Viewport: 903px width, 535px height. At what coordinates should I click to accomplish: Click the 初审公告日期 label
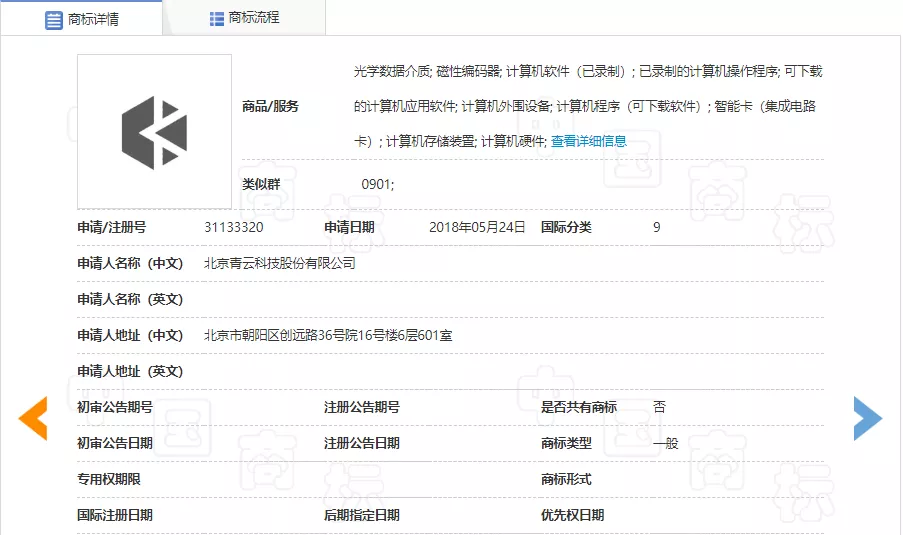[115, 443]
